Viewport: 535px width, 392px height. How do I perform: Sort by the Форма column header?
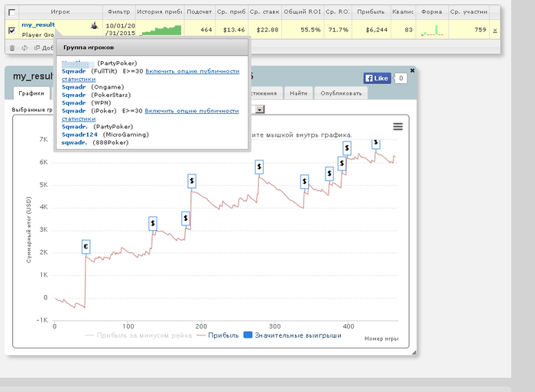pyautogui.click(x=432, y=12)
